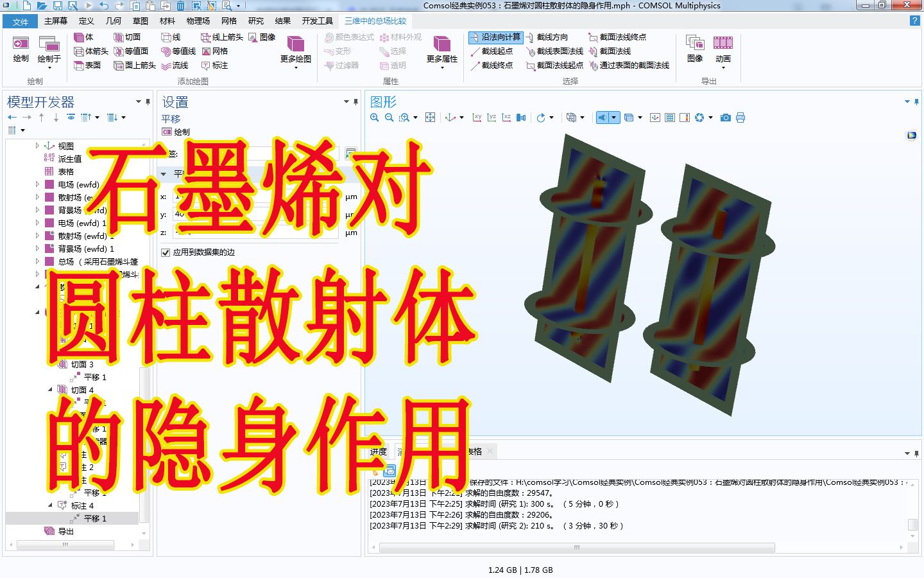Open 更多属性 (More Attributes) dropdown

click(x=442, y=51)
